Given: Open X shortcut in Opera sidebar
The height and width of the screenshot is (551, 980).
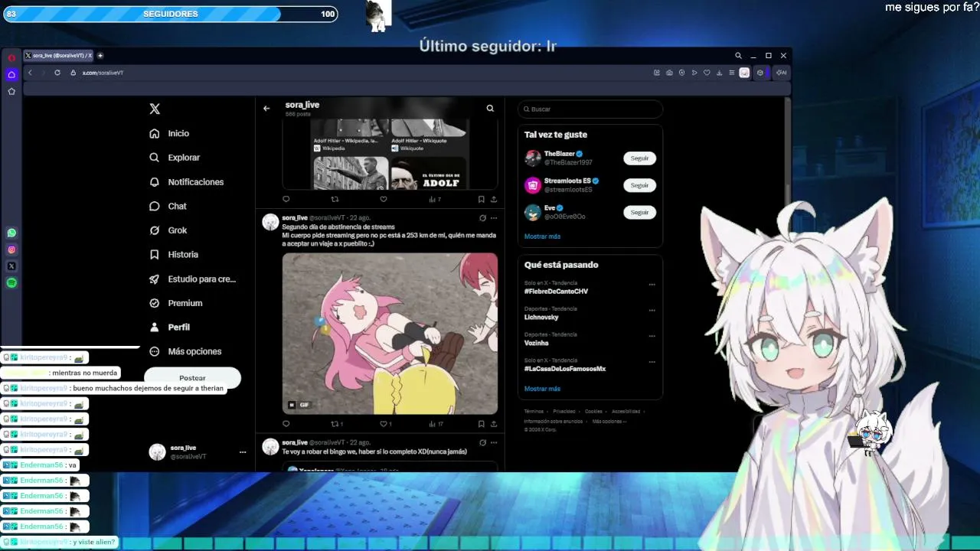Looking at the screenshot, I should [x=11, y=266].
